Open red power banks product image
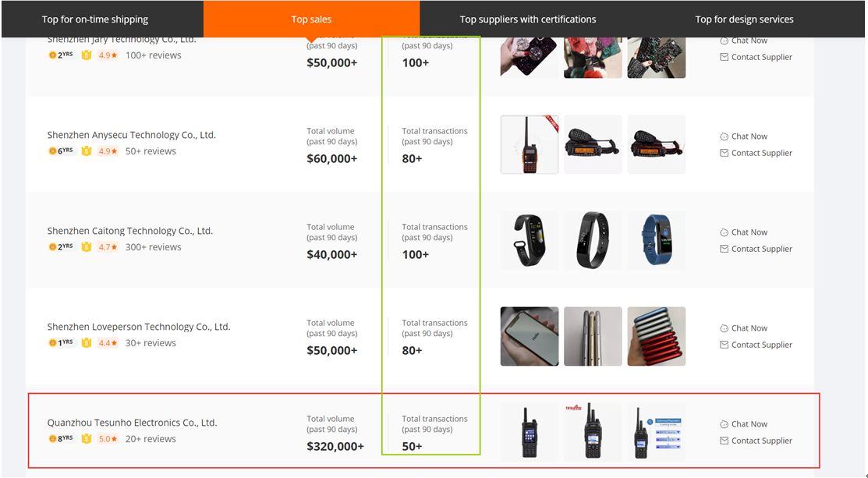 [656, 336]
